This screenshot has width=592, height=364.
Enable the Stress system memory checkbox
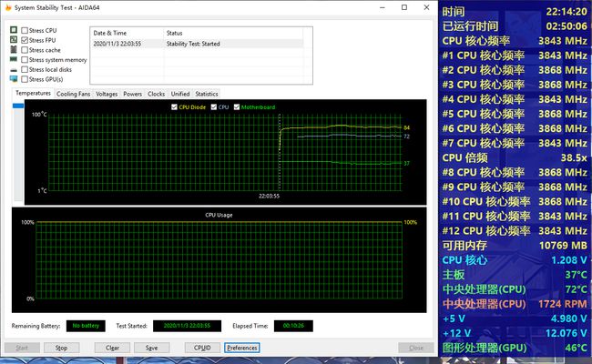tap(25, 59)
